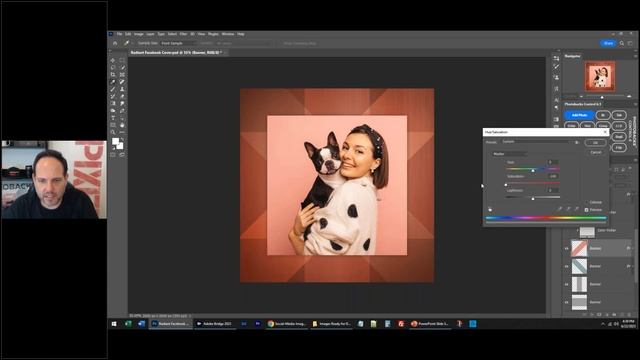Image resolution: width=640 pixels, height=360 pixels.
Task: Open the preset options gear menu
Action: [577, 142]
